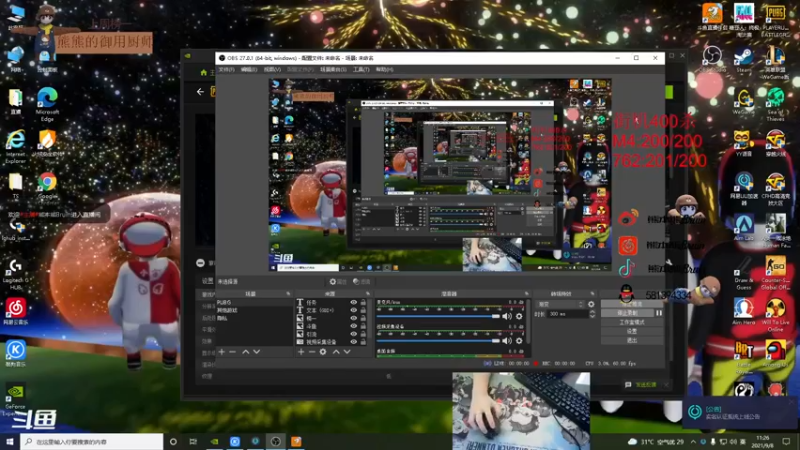Viewport: 800px width, 450px height.
Task: Click the 工作室模式 studio mode button
Action: click(632, 322)
